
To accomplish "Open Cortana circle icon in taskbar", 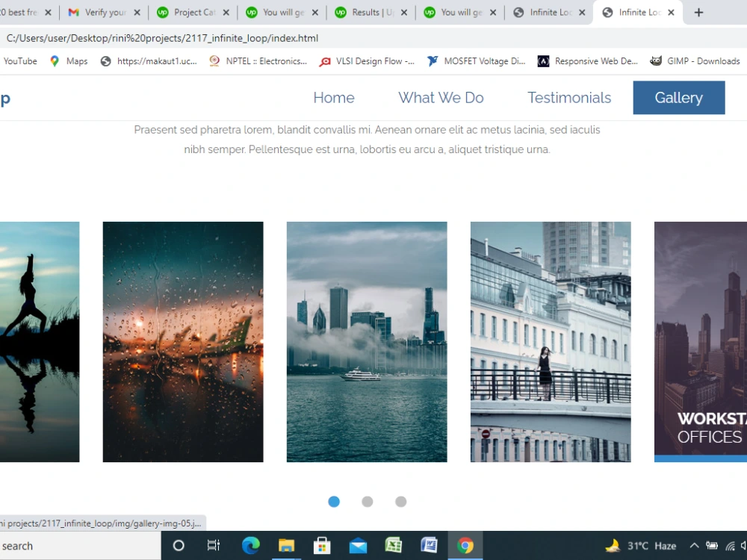I will point(179,545).
